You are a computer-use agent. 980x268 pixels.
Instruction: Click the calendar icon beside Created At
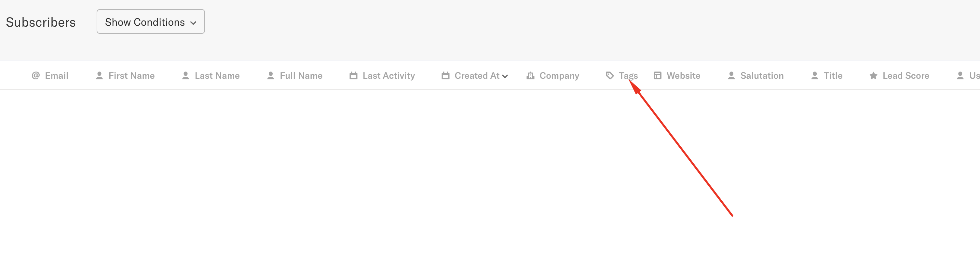click(x=445, y=76)
